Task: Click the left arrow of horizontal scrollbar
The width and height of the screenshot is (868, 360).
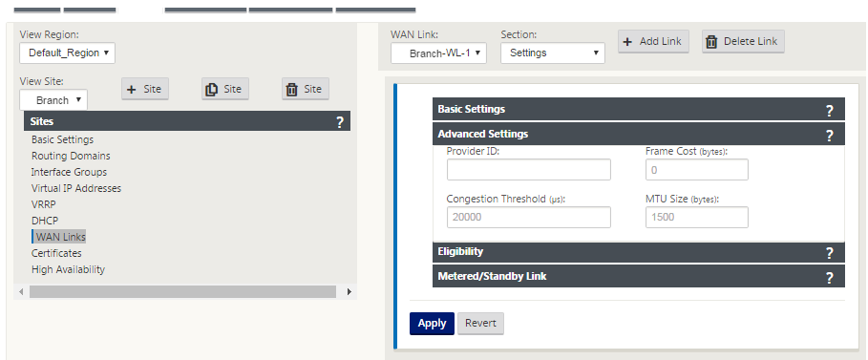Action: click(22, 291)
